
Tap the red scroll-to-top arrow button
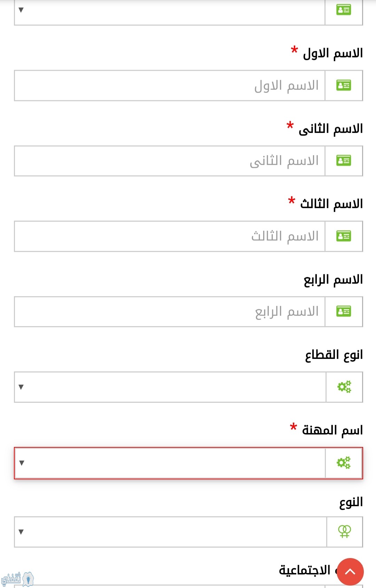[x=350, y=572]
